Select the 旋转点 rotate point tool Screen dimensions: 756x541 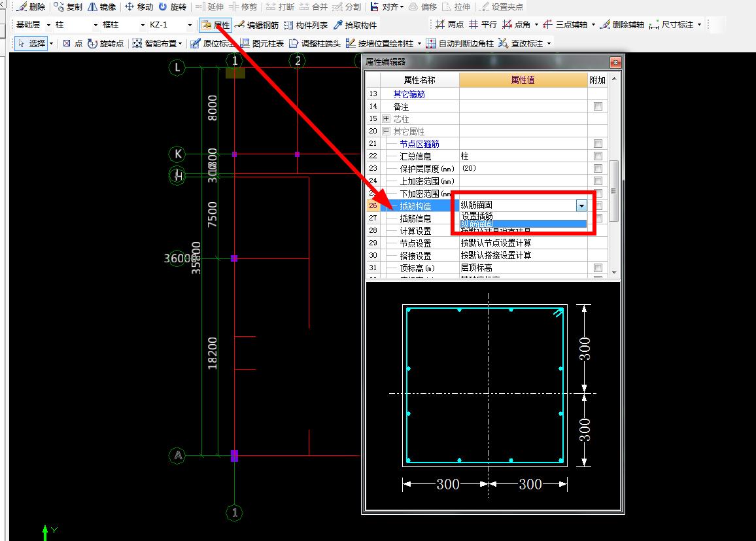pyautogui.click(x=106, y=43)
